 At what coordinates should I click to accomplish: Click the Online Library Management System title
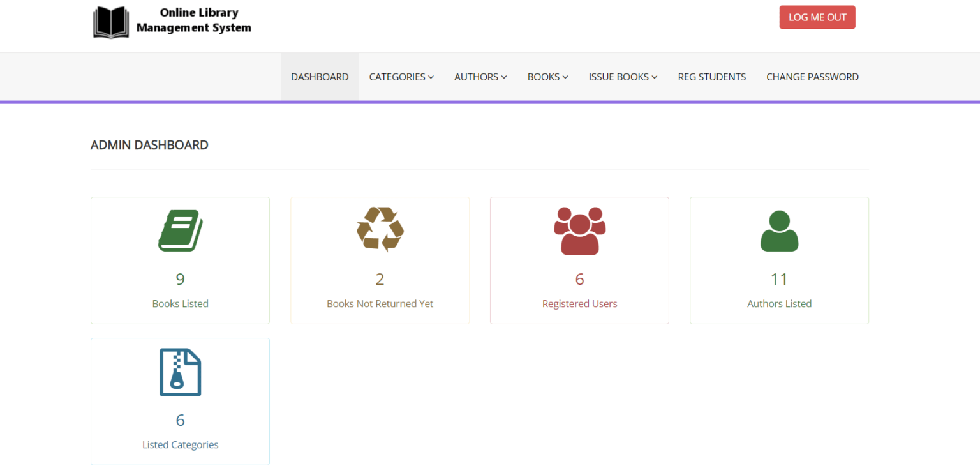195,21
